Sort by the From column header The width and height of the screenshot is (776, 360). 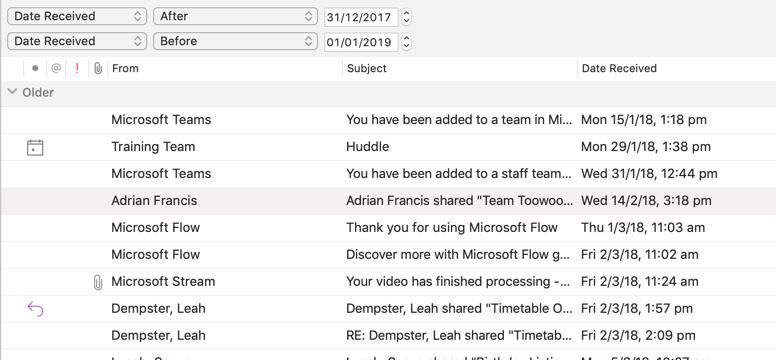coord(225,68)
